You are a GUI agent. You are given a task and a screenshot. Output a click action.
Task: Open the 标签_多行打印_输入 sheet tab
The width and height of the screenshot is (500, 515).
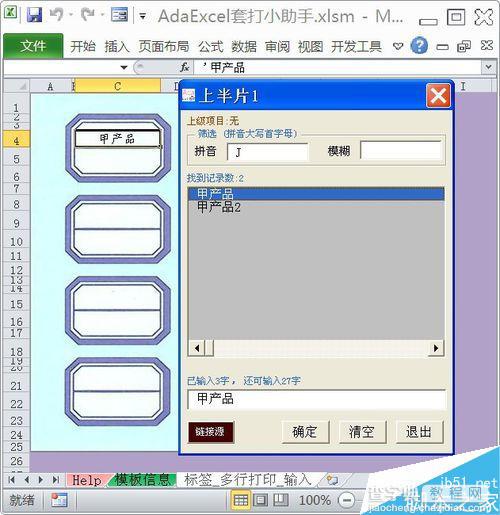tap(248, 480)
